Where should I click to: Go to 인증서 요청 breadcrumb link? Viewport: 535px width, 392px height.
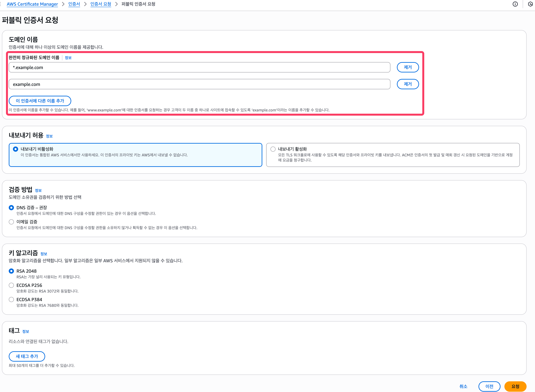pyautogui.click(x=101, y=4)
